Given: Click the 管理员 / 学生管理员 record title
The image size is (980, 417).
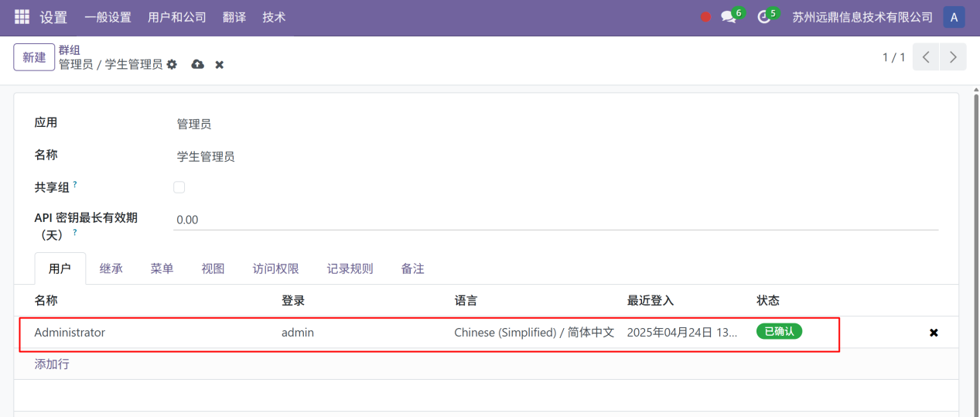Looking at the screenshot, I should tap(111, 64).
